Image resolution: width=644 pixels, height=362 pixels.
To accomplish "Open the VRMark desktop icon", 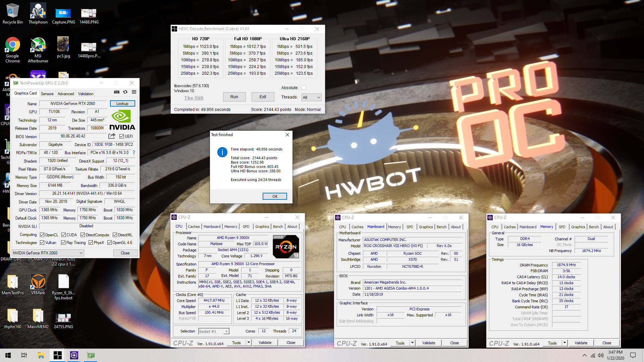I will [x=38, y=284].
